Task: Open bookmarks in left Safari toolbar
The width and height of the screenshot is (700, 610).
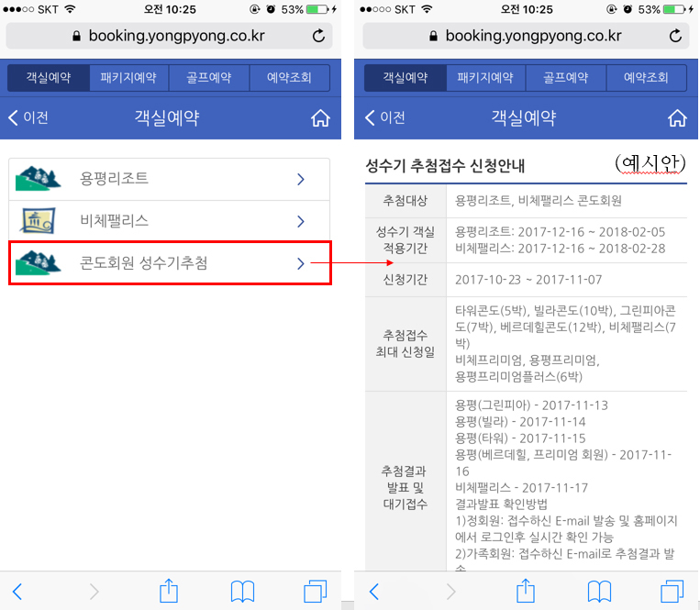Action: (242, 592)
